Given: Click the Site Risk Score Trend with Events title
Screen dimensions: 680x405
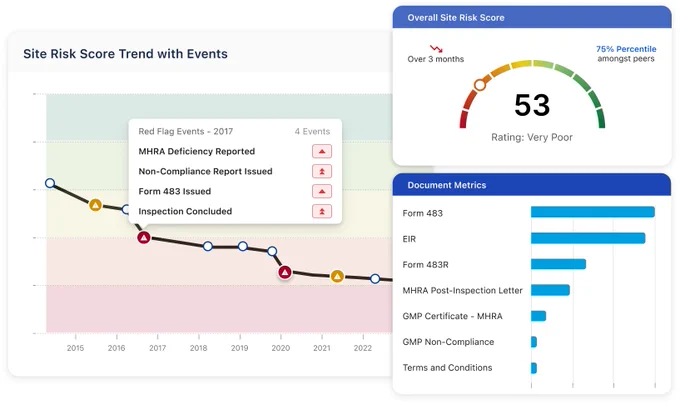Looking at the screenshot, I should [x=125, y=54].
